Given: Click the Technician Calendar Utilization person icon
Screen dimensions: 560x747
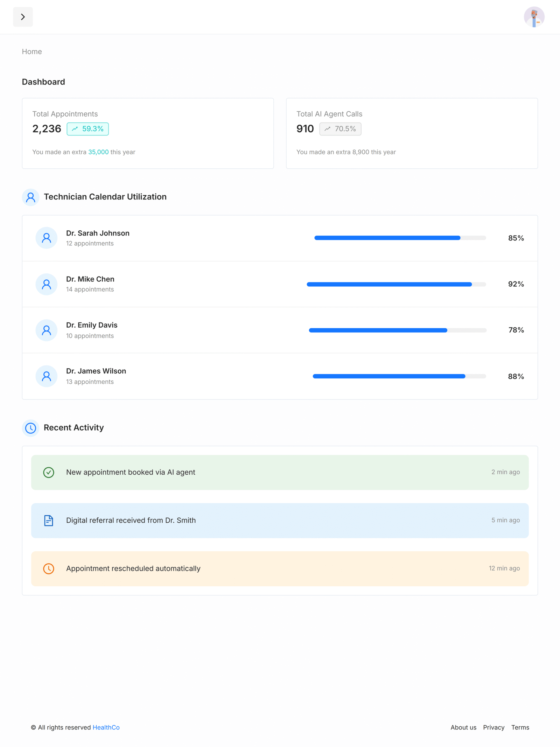Looking at the screenshot, I should click(x=30, y=197).
